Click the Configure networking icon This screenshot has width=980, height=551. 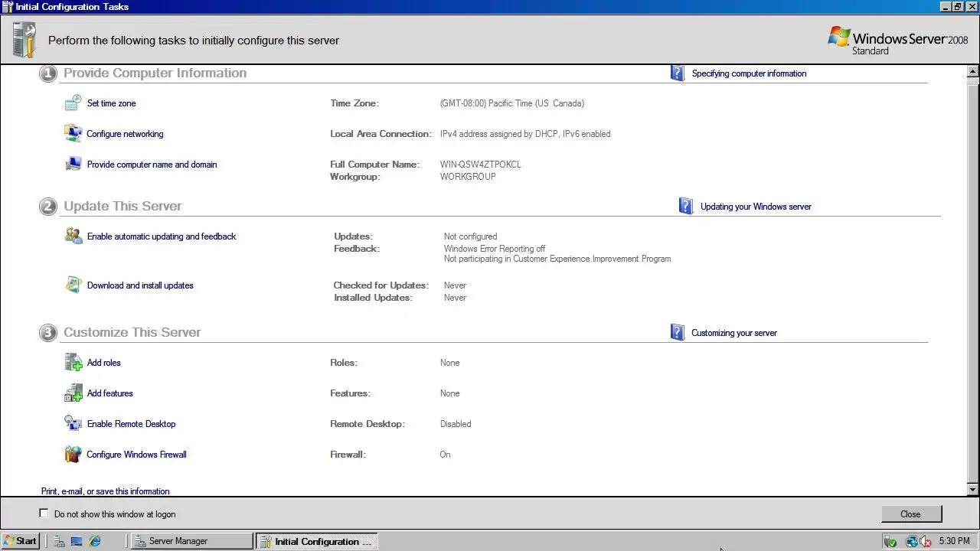(73, 133)
